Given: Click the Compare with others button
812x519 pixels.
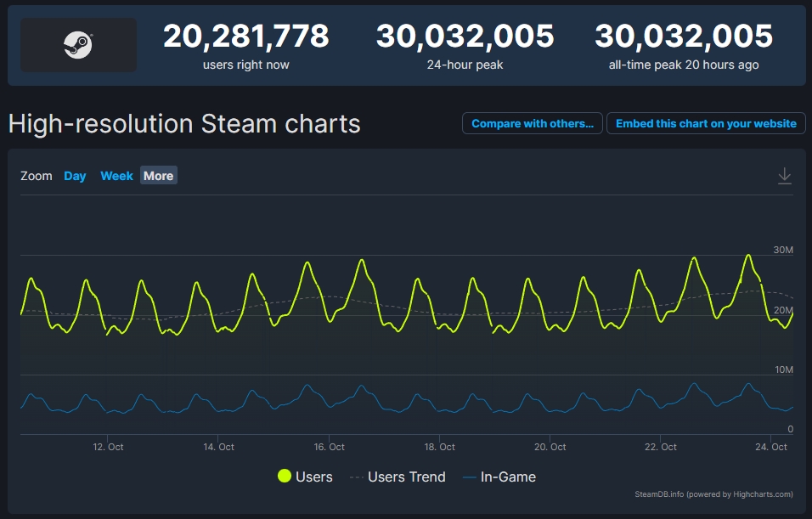Looking at the screenshot, I should [x=532, y=123].
